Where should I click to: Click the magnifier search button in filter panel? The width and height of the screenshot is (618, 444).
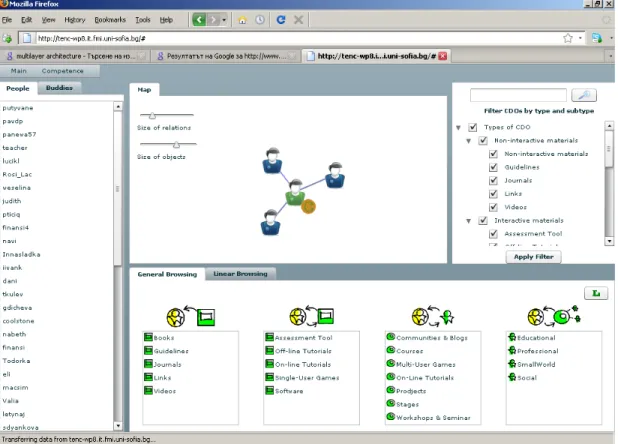[x=584, y=95]
